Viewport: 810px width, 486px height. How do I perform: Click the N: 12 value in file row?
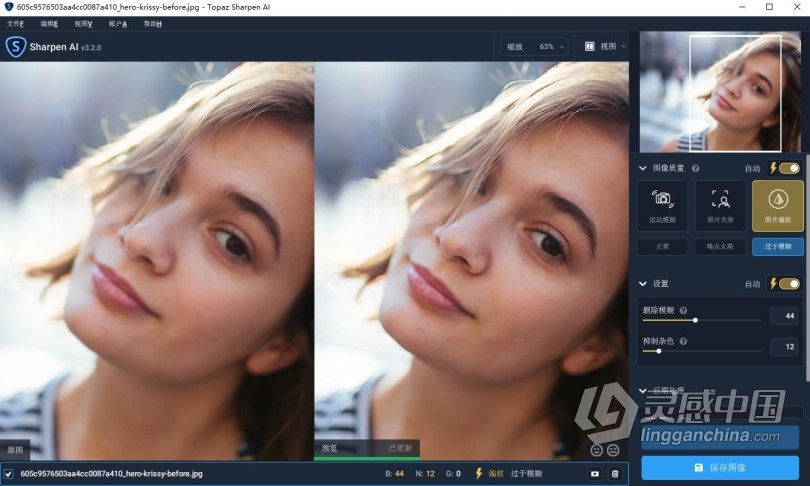[425, 474]
